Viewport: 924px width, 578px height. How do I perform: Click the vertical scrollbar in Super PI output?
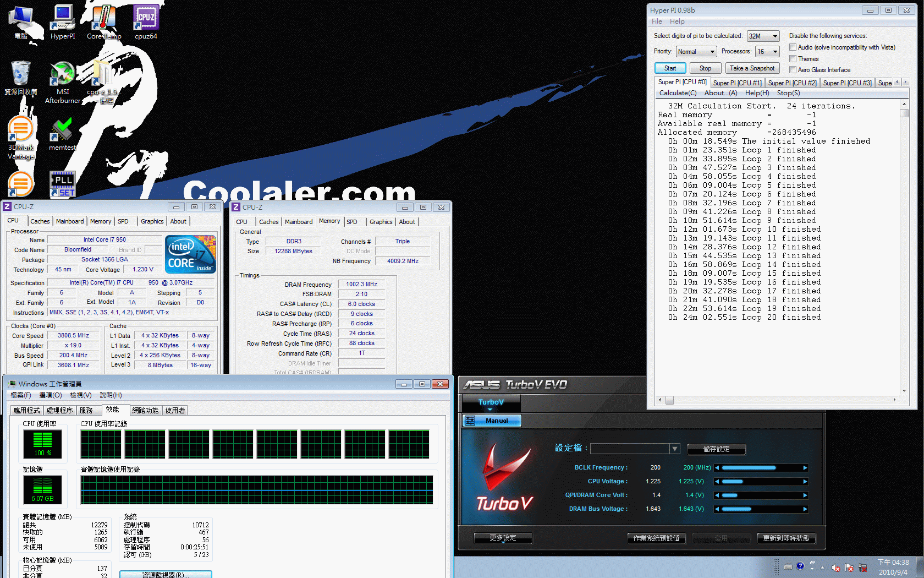(904, 247)
